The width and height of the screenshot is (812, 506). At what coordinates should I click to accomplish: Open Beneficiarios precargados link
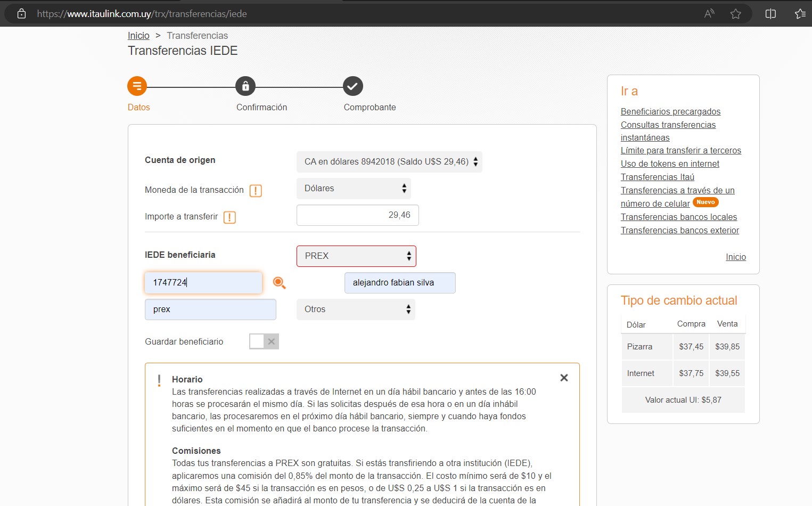(x=670, y=111)
